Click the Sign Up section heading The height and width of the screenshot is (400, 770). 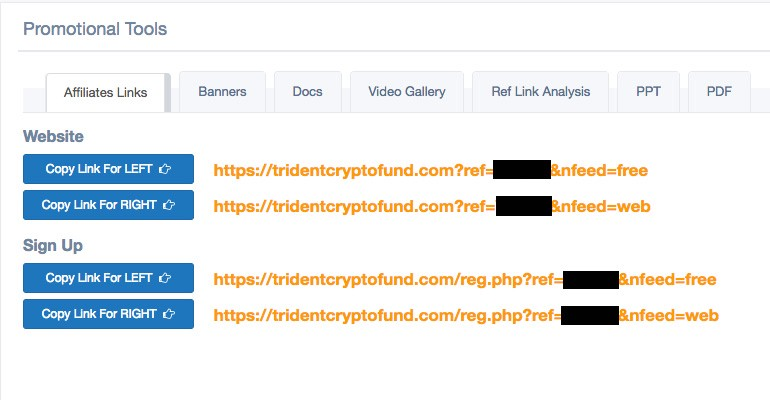(x=53, y=245)
